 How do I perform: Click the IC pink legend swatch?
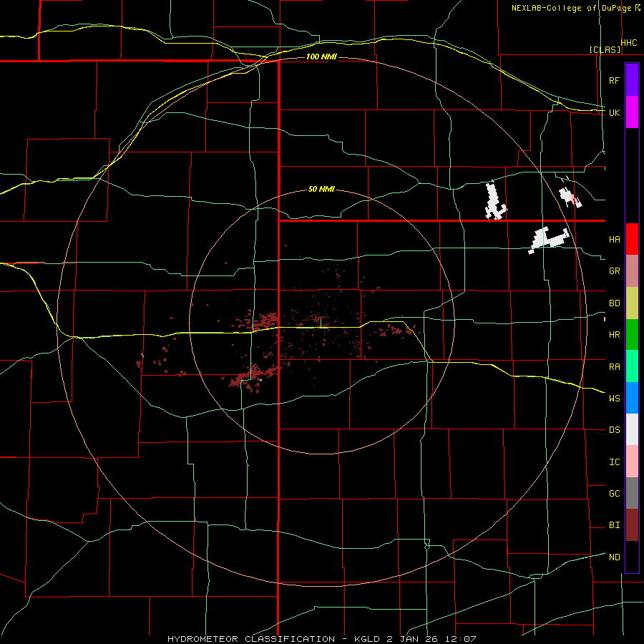pos(632,462)
